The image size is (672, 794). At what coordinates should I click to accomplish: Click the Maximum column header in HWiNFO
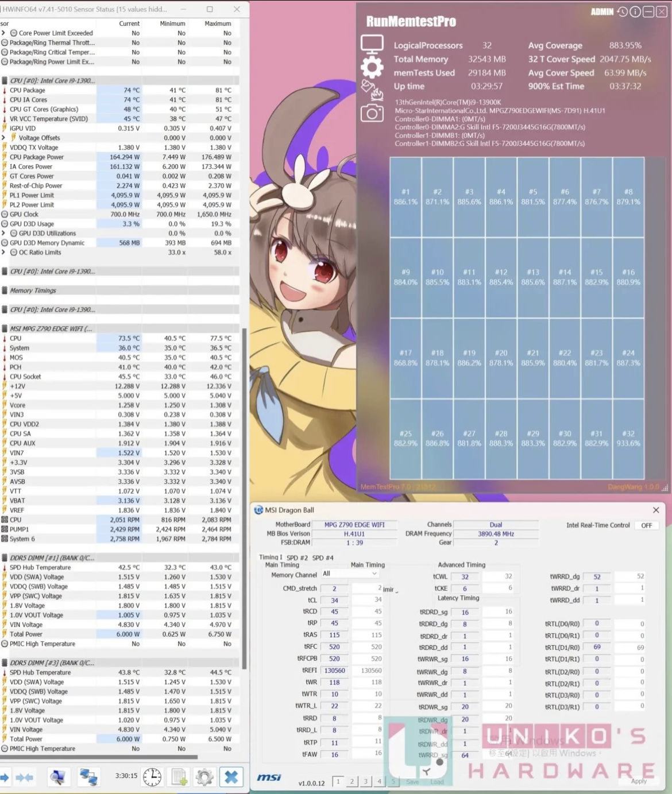[x=218, y=24]
